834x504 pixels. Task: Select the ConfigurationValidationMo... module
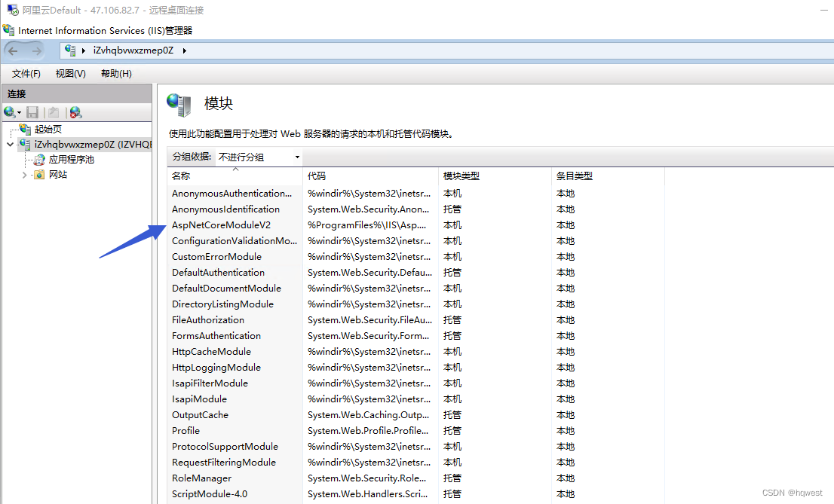234,241
